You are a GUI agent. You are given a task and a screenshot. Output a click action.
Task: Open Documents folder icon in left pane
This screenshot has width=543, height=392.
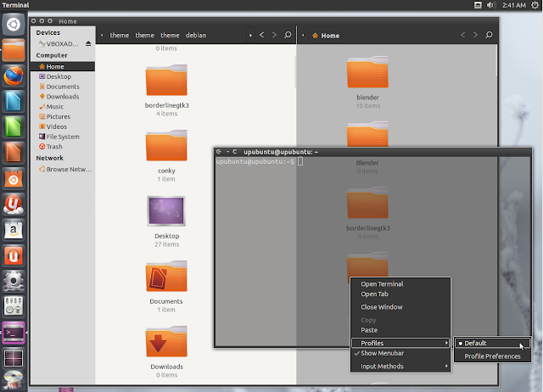point(166,277)
